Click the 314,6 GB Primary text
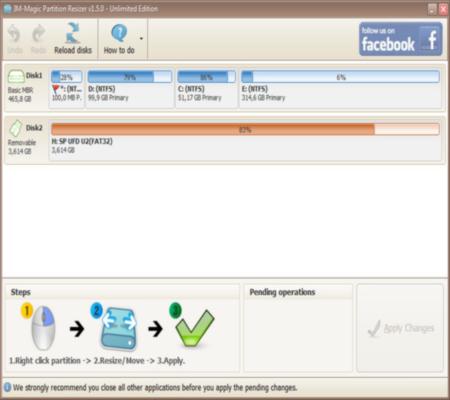This screenshot has width=450, height=400. [263, 98]
